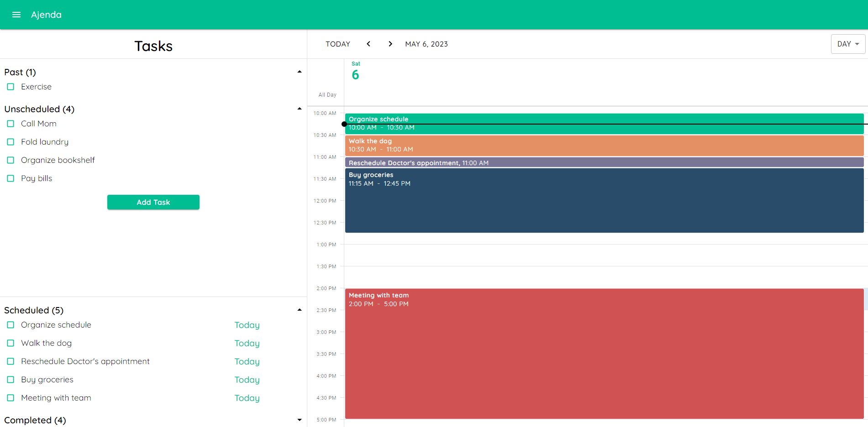Click the next day arrow
Screen dimensions: 868x427
point(390,44)
